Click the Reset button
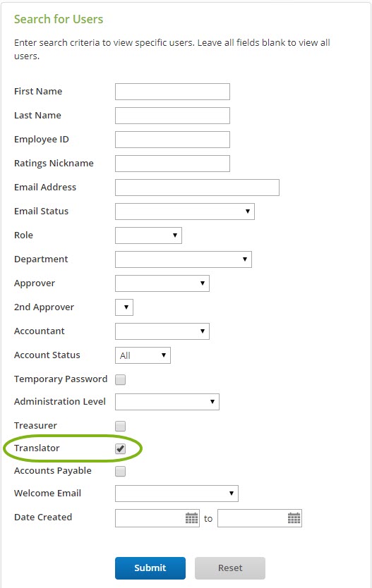Image resolution: width=372 pixels, height=588 pixels. tap(230, 568)
